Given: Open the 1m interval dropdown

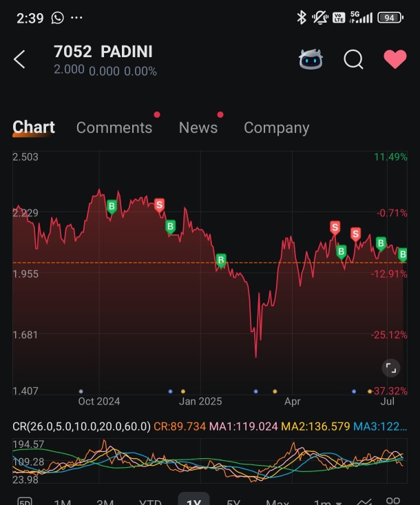Looking at the screenshot, I should pyautogui.click(x=327, y=501).
